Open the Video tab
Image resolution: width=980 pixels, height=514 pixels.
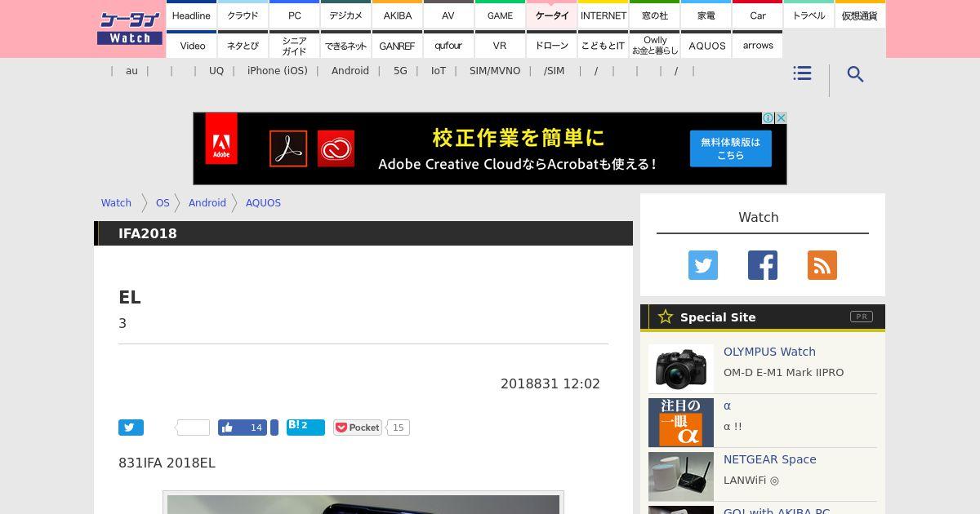(191, 46)
